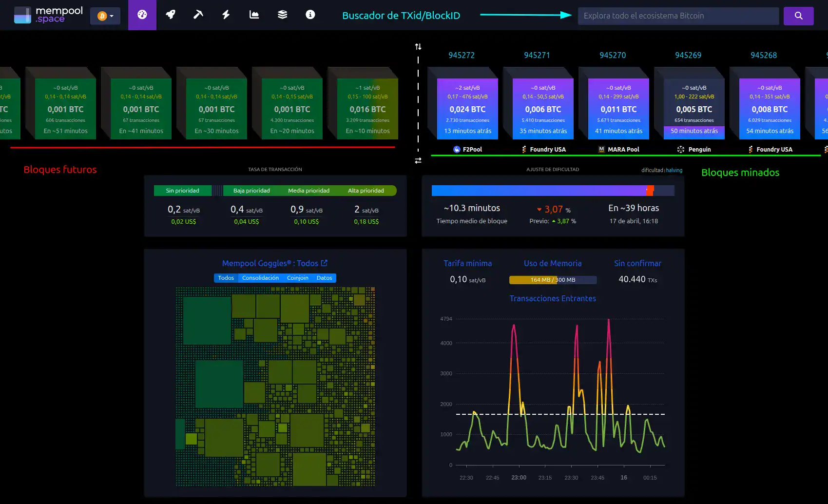Viewport: 828px width, 504px height.
Task: Open block height 945268
Action: tap(764, 55)
